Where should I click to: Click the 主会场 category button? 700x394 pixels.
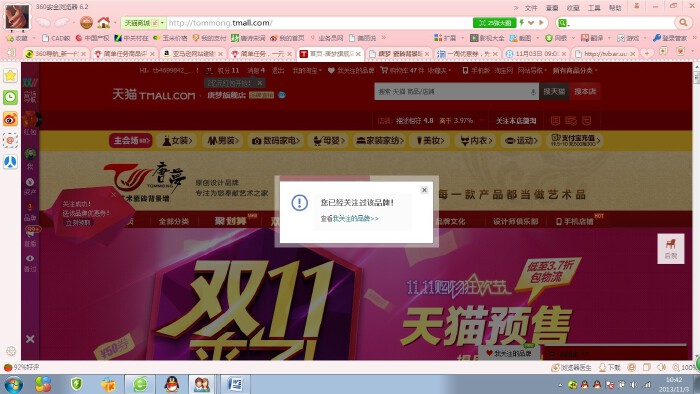coord(130,141)
